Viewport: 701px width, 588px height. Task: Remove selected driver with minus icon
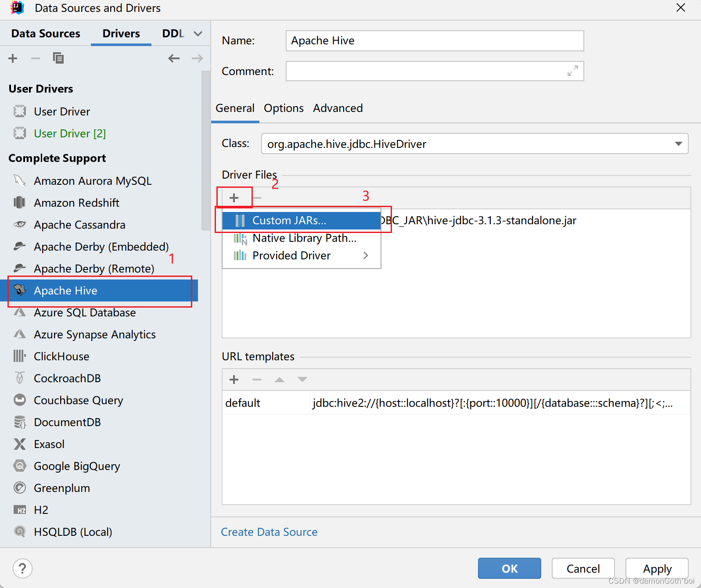36,58
